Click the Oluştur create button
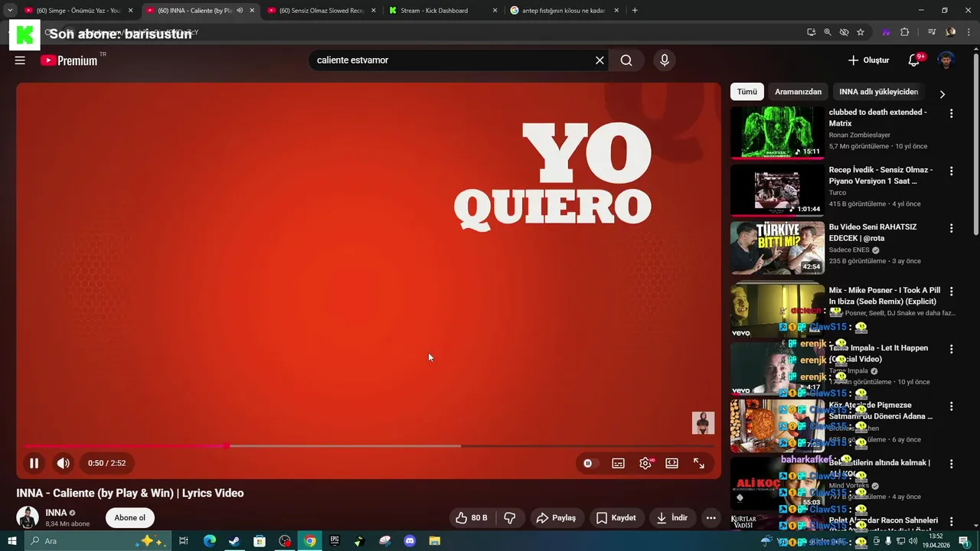 click(868, 60)
